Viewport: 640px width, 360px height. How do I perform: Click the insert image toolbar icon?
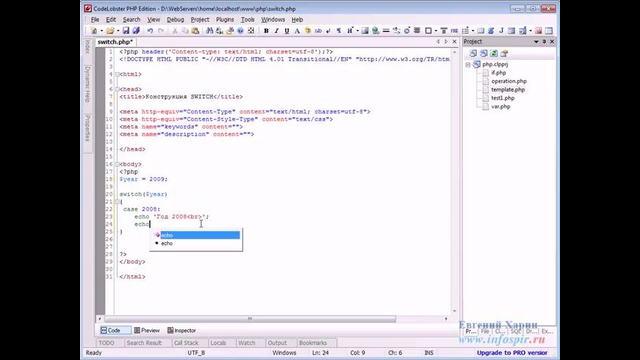[365, 31]
